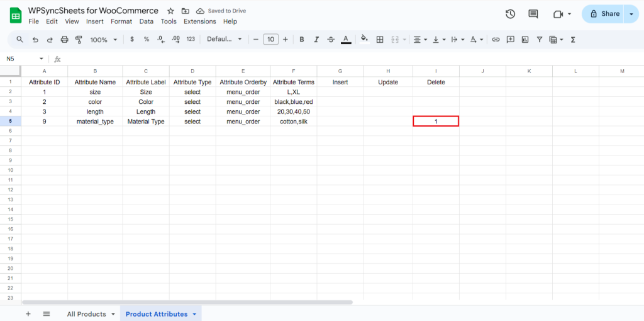
Task: Click the undo arrow icon
Action: click(35, 40)
